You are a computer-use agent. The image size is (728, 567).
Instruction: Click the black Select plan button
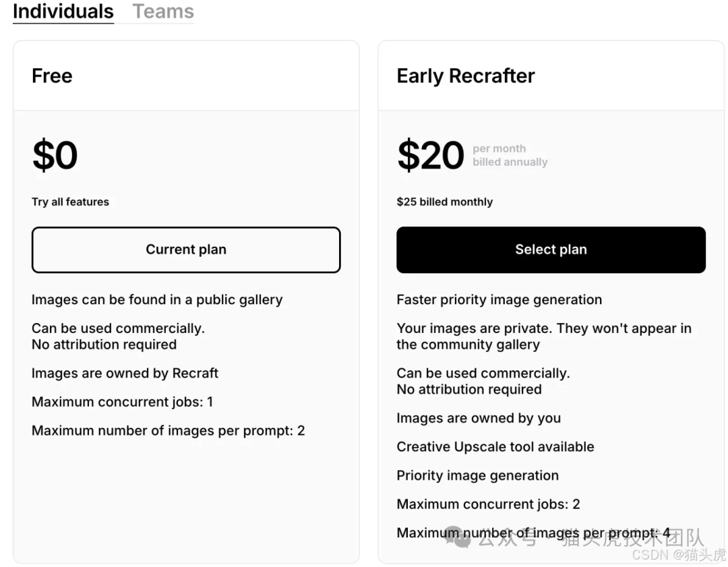pos(551,249)
